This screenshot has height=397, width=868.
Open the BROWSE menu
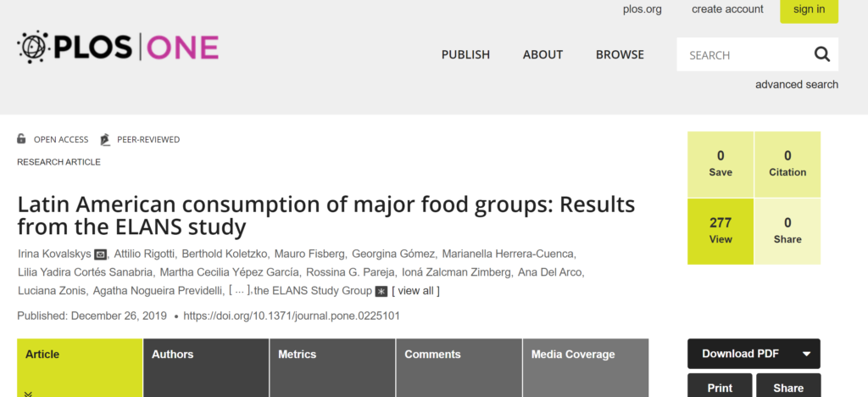coord(620,54)
